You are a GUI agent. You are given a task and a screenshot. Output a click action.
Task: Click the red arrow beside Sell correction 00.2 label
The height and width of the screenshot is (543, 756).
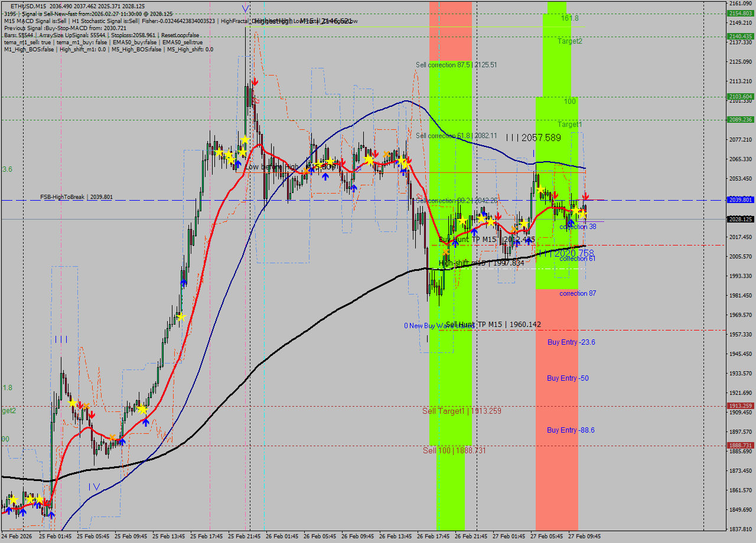click(420, 196)
